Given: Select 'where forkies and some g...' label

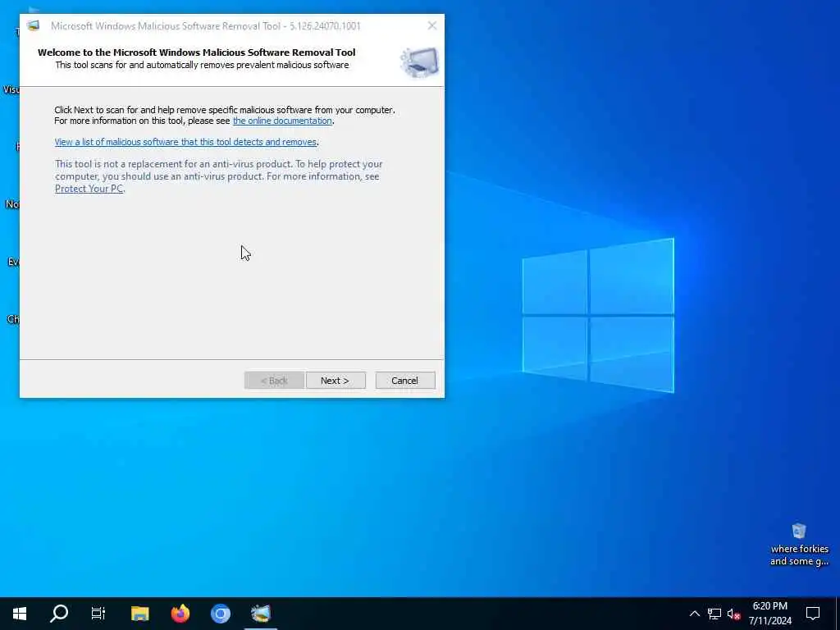Looking at the screenshot, I should pyautogui.click(x=799, y=555).
